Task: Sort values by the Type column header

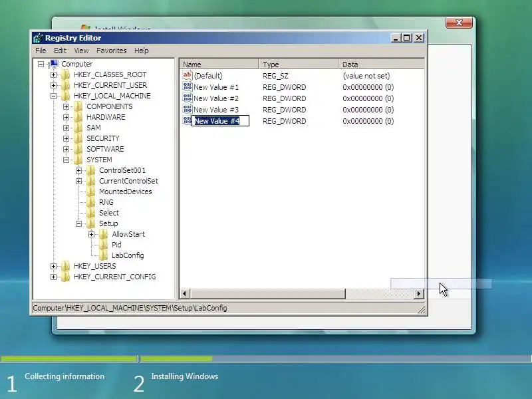Action: coord(299,64)
